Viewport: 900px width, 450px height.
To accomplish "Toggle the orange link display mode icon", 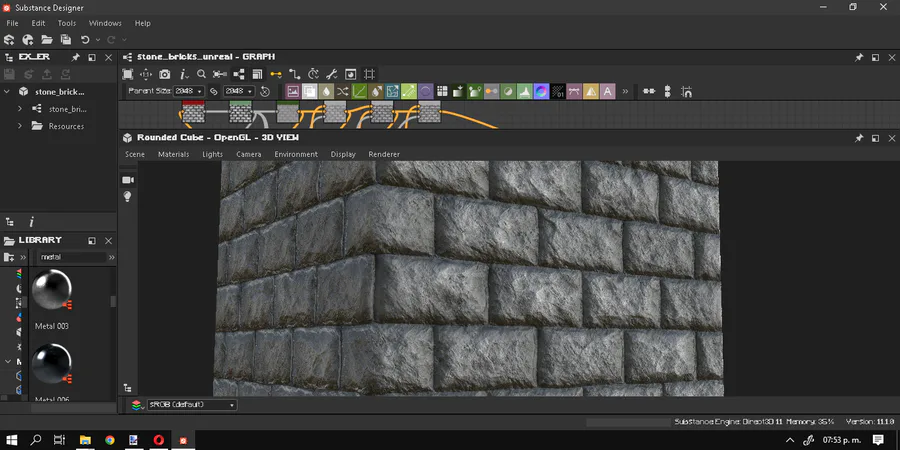I will (x=276, y=74).
